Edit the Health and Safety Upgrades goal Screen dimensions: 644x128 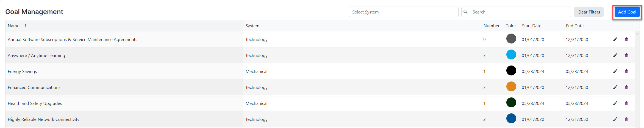point(615,103)
